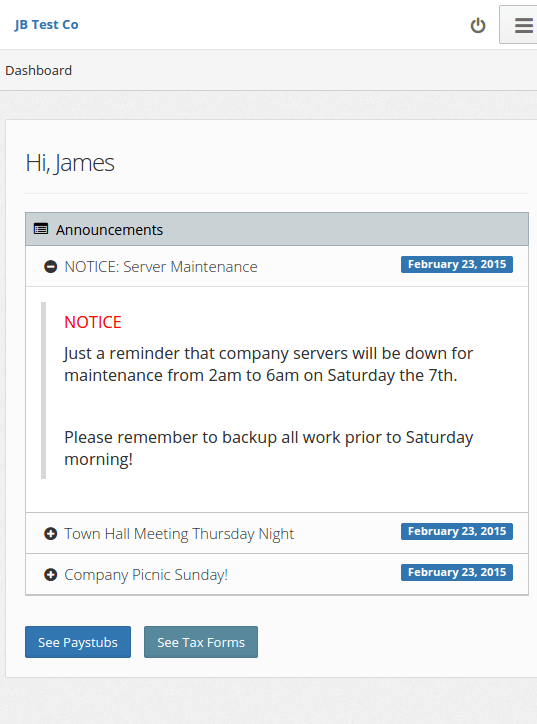Click the Company Picnic date badge
This screenshot has width=537, height=724.
point(457,573)
